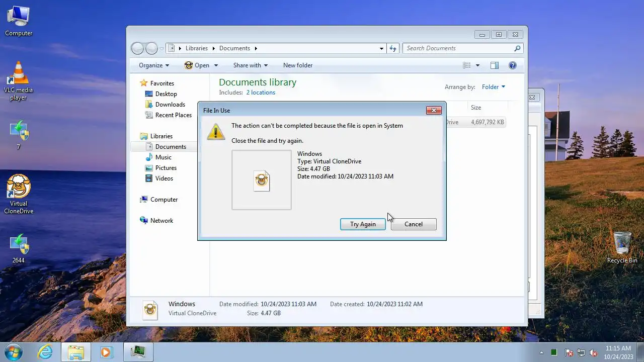The height and width of the screenshot is (362, 644).
Task: Open the Organize menu
Action: point(154,65)
